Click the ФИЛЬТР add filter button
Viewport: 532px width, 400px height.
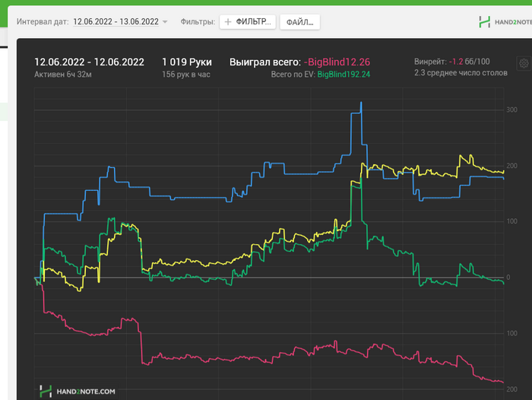click(x=248, y=22)
